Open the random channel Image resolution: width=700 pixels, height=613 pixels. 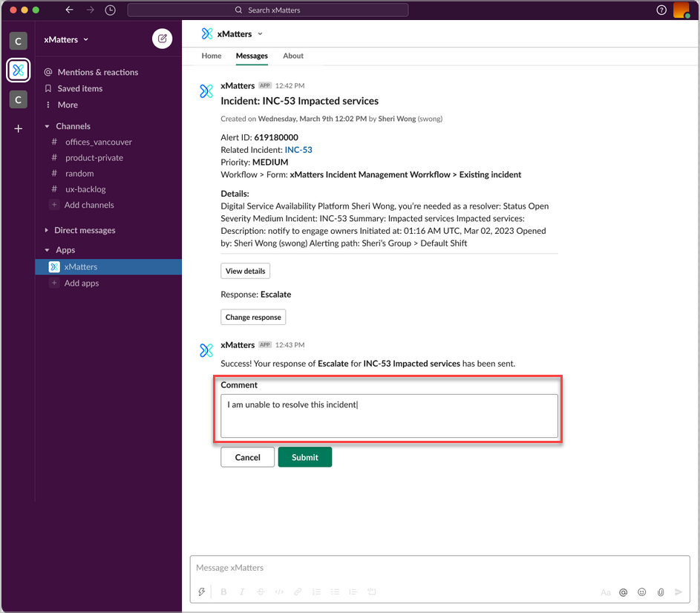click(x=79, y=173)
